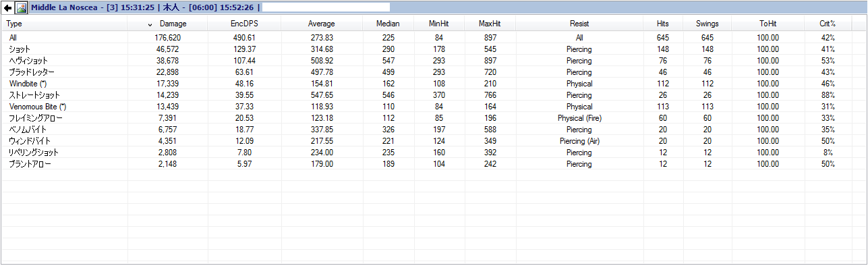
Task: Click the EncDPS value 490.61
Action: tap(243, 38)
